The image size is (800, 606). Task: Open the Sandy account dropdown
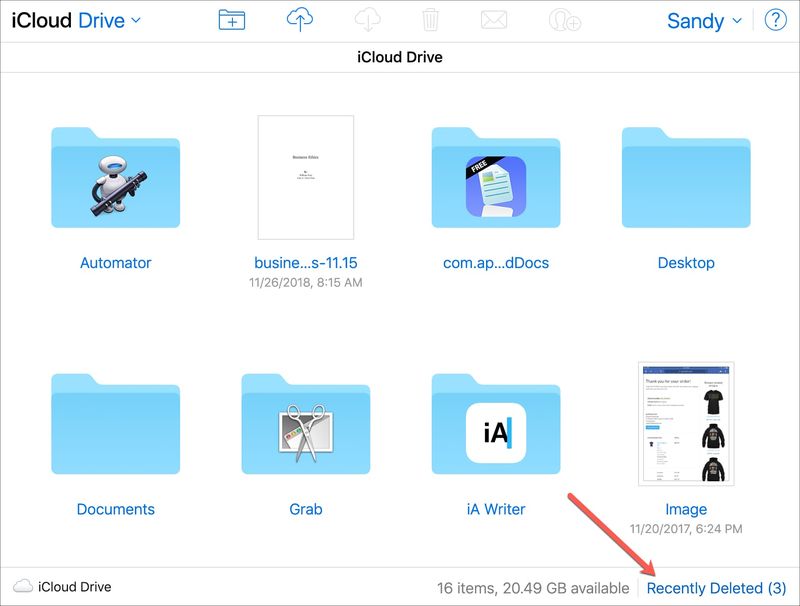point(704,21)
